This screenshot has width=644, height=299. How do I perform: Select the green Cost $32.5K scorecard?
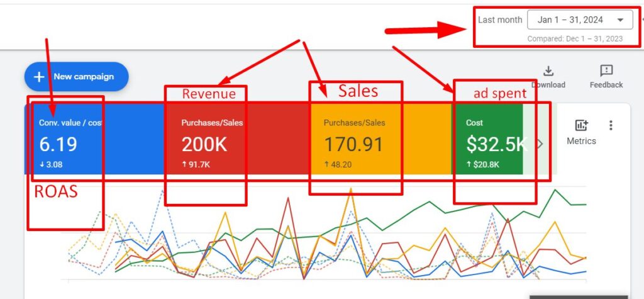coord(487,139)
